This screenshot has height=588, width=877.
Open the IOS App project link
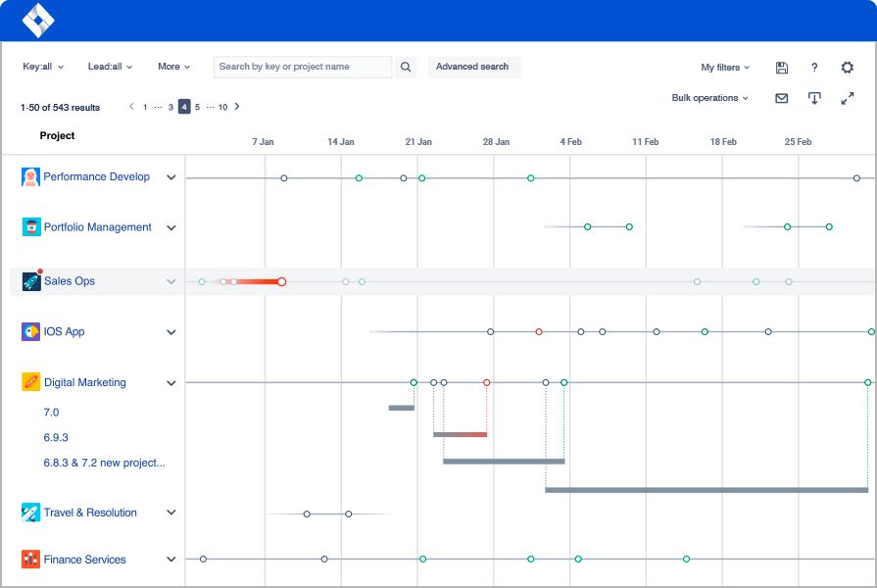coord(64,331)
